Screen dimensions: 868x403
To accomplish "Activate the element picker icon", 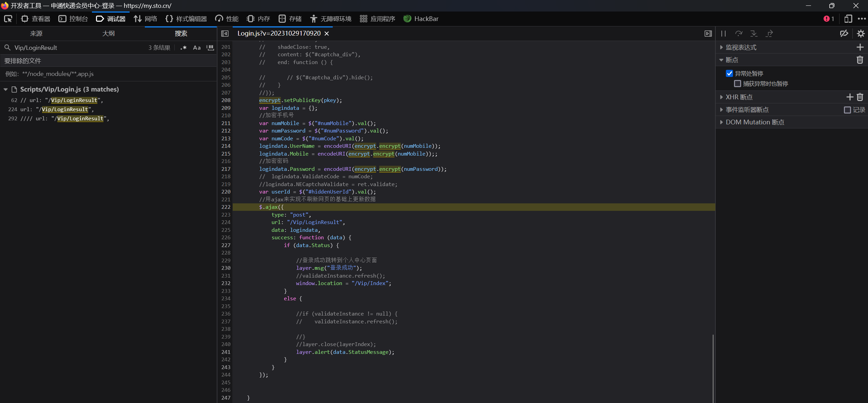I will pyautogui.click(x=8, y=19).
